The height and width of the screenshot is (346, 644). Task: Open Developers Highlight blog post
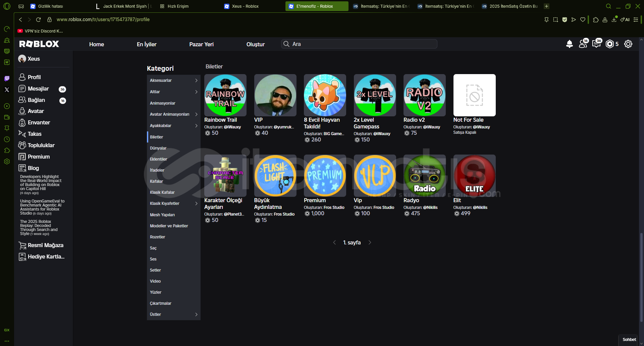(41, 185)
